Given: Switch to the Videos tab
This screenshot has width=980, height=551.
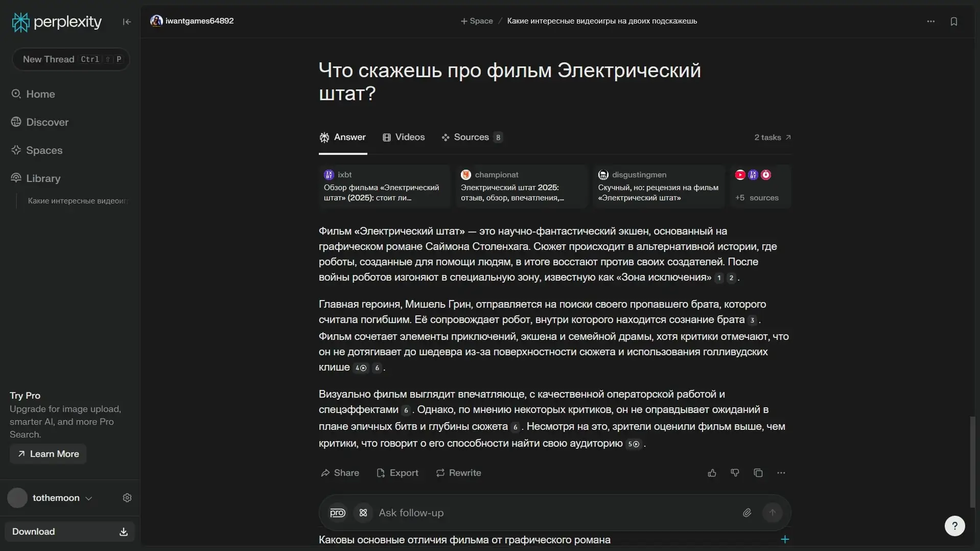Looking at the screenshot, I should (404, 137).
